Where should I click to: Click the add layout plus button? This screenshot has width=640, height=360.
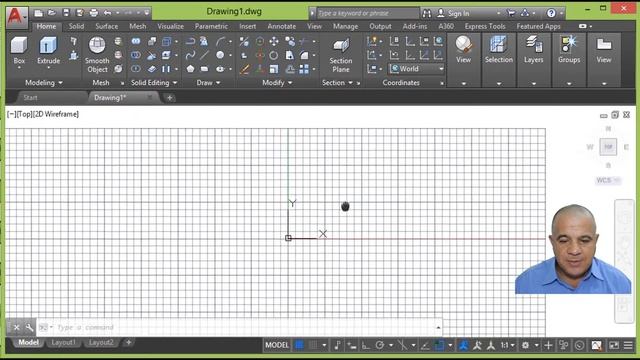pyautogui.click(x=129, y=342)
